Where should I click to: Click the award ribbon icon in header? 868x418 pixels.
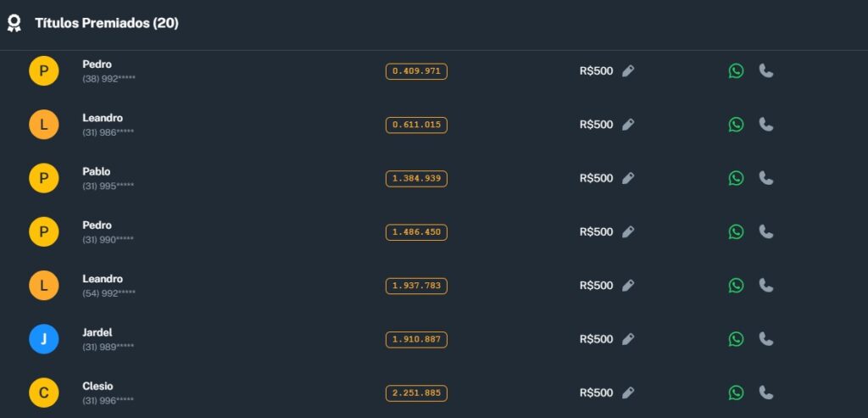[14, 24]
